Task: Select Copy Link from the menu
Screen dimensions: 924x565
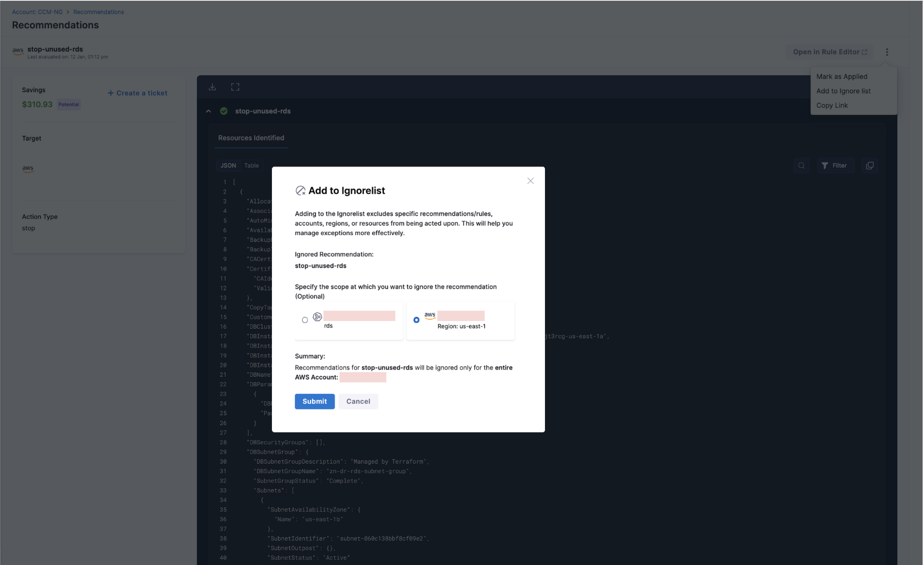Action: pyautogui.click(x=832, y=106)
